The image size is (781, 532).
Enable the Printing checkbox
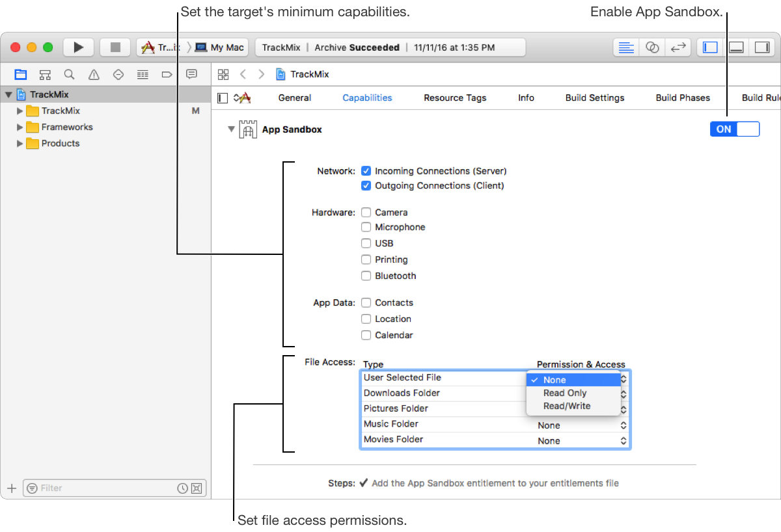click(366, 259)
